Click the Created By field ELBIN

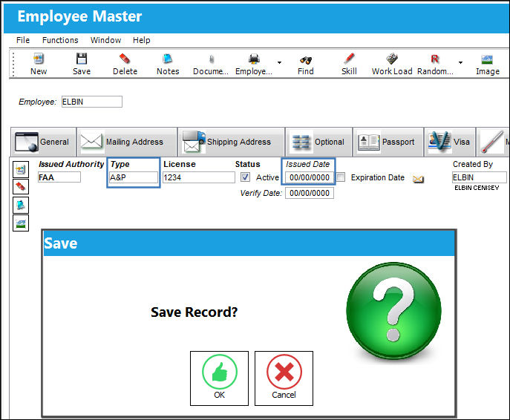tap(479, 177)
